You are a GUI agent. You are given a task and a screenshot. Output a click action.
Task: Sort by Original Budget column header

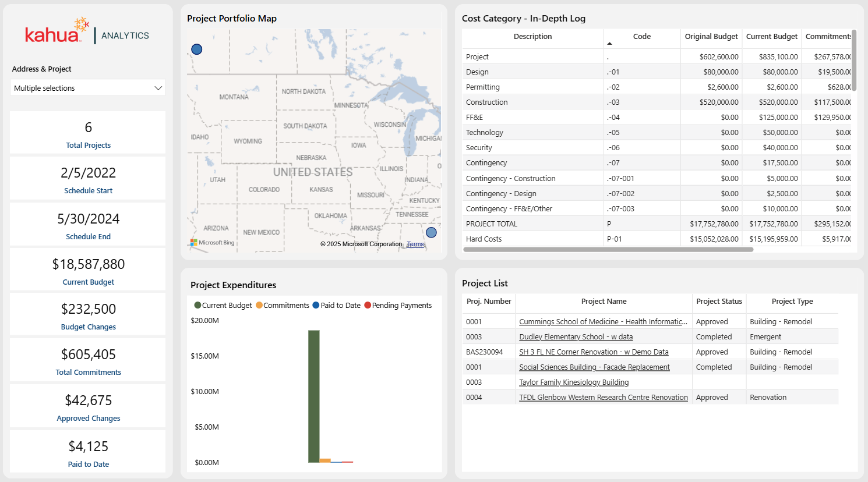(x=711, y=37)
